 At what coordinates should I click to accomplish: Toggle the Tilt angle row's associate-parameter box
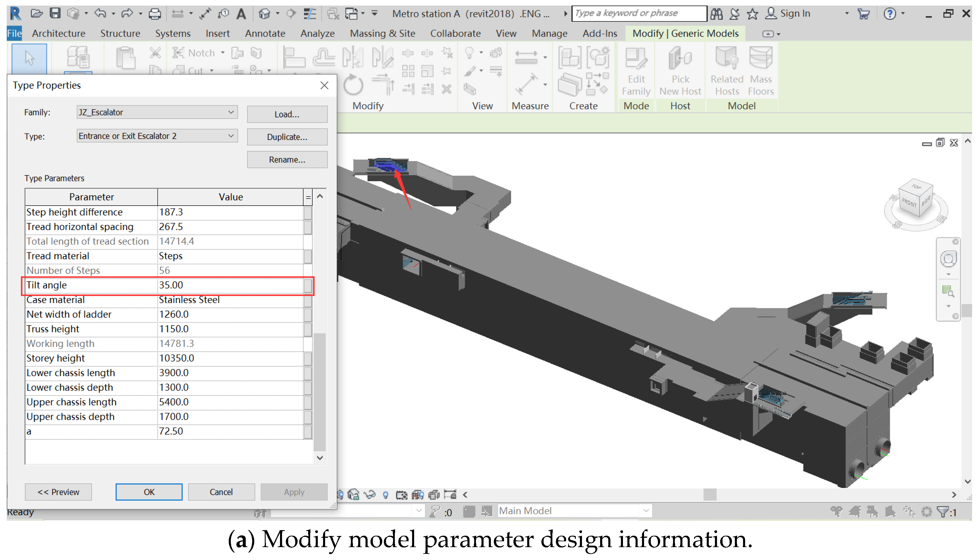click(x=308, y=285)
